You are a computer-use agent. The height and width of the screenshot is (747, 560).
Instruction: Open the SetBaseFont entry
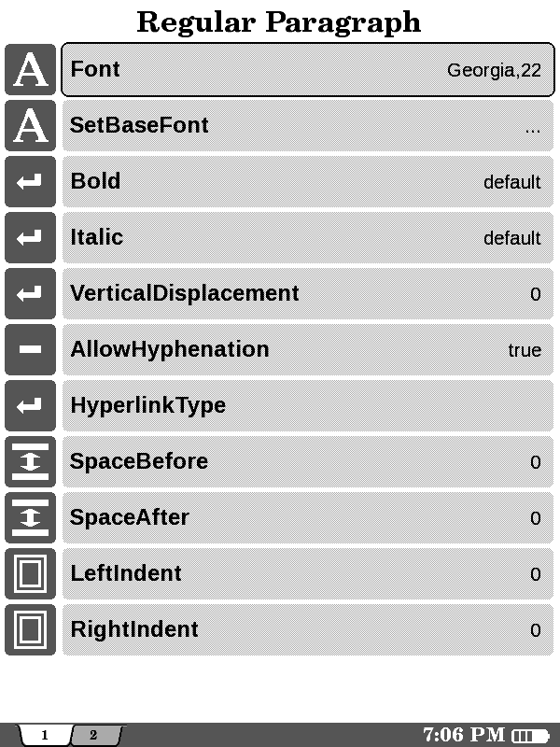coord(308,126)
